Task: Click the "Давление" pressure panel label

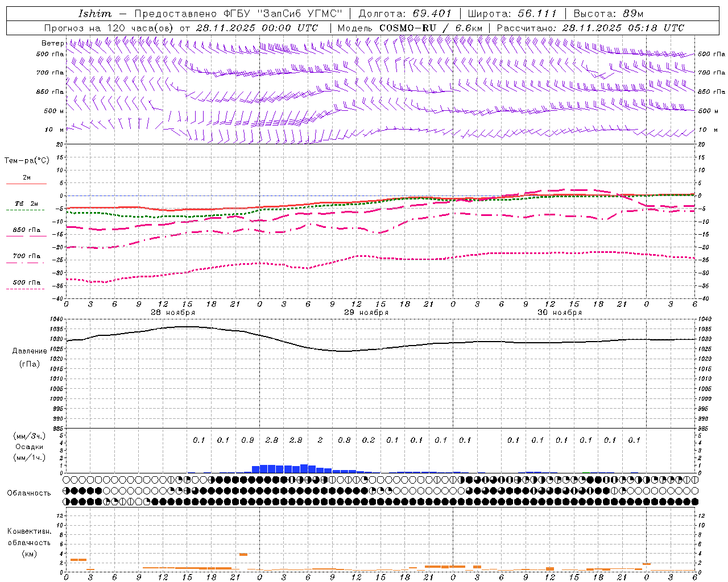Action: (30, 351)
